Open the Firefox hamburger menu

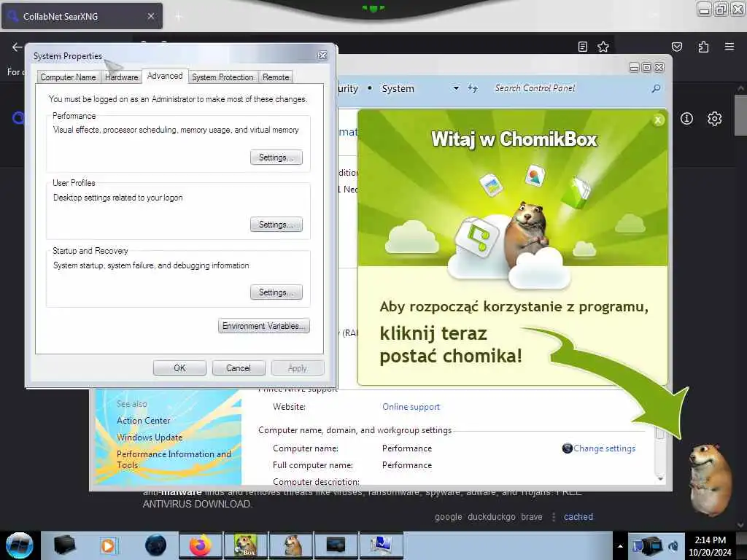[x=729, y=47]
